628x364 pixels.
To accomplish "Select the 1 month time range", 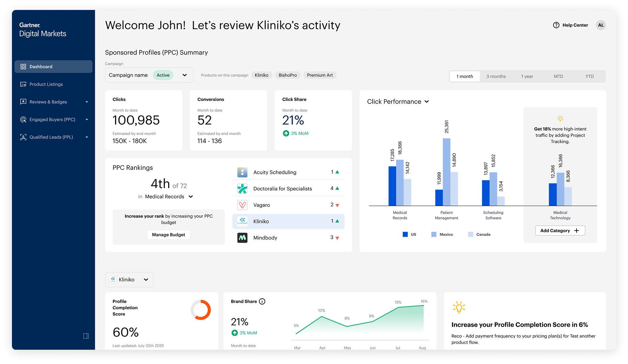I will (464, 76).
